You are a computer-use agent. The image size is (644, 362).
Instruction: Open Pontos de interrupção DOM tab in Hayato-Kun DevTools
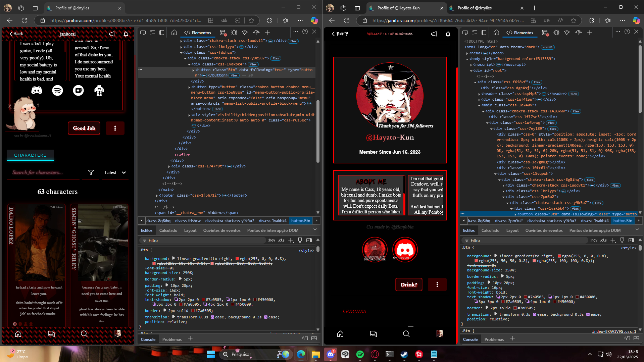click(x=595, y=230)
